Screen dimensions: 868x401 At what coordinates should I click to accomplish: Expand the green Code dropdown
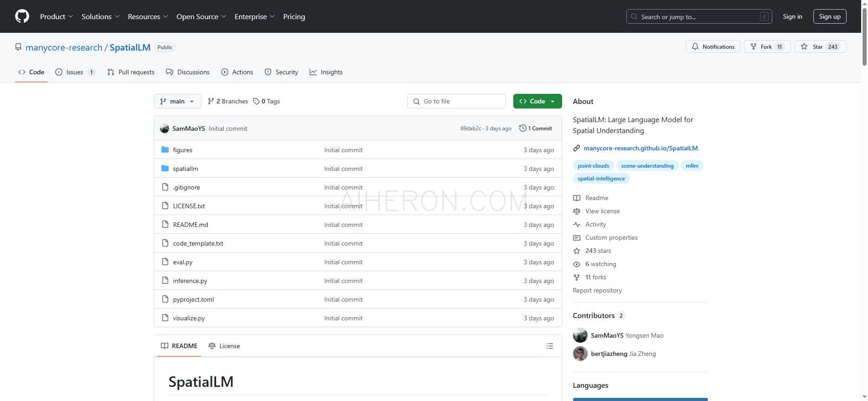tap(537, 101)
